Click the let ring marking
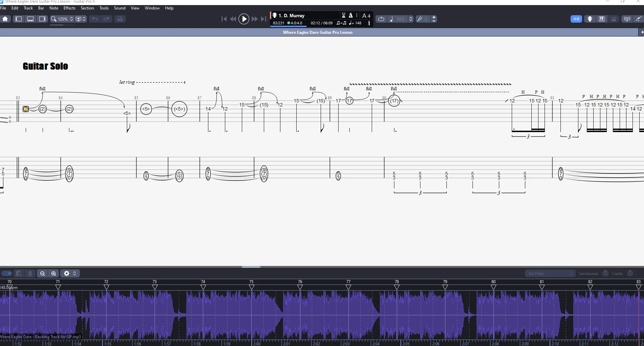 (127, 82)
